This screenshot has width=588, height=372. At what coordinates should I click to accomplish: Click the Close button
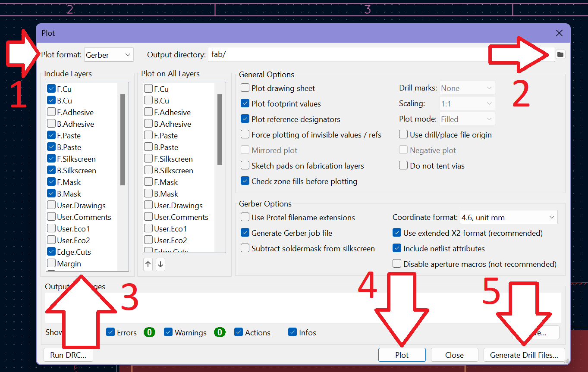(454, 355)
